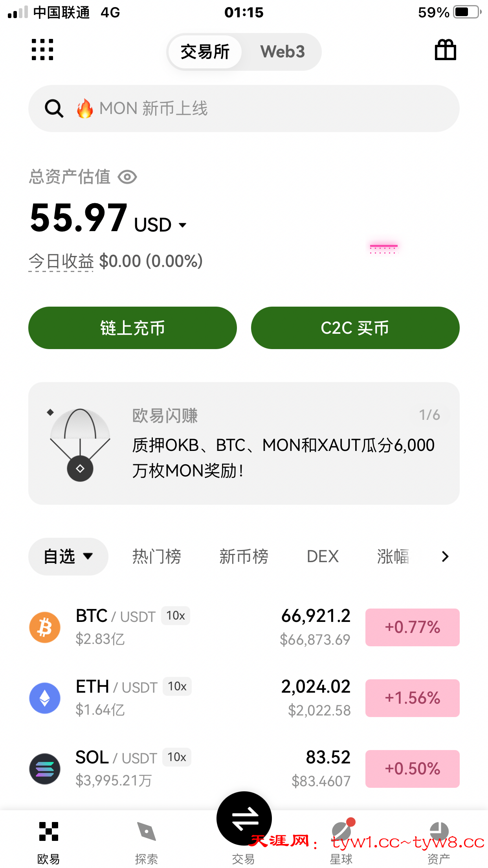The width and height of the screenshot is (488, 868).
Task: Show more market tabs with arrow
Action: click(x=445, y=556)
